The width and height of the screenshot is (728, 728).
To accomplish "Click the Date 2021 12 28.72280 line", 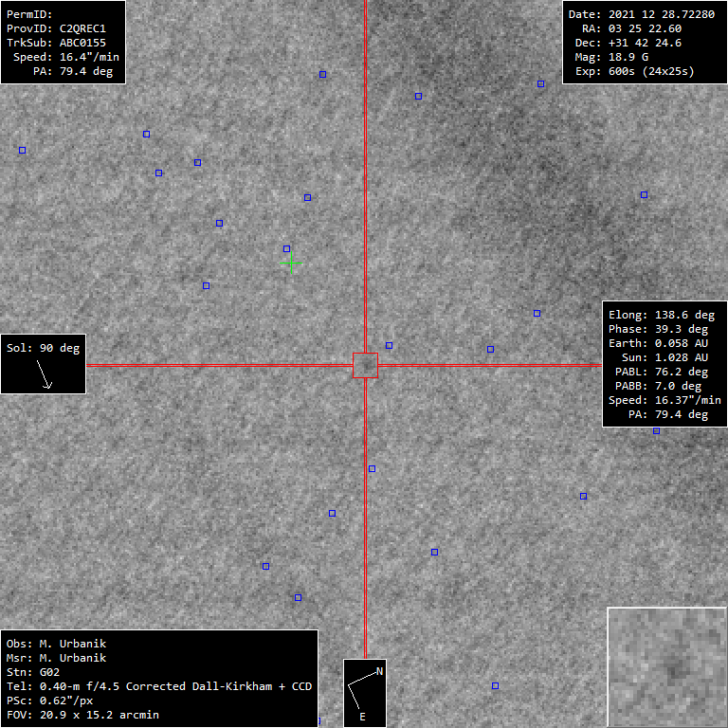I will click(x=642, y=14).
